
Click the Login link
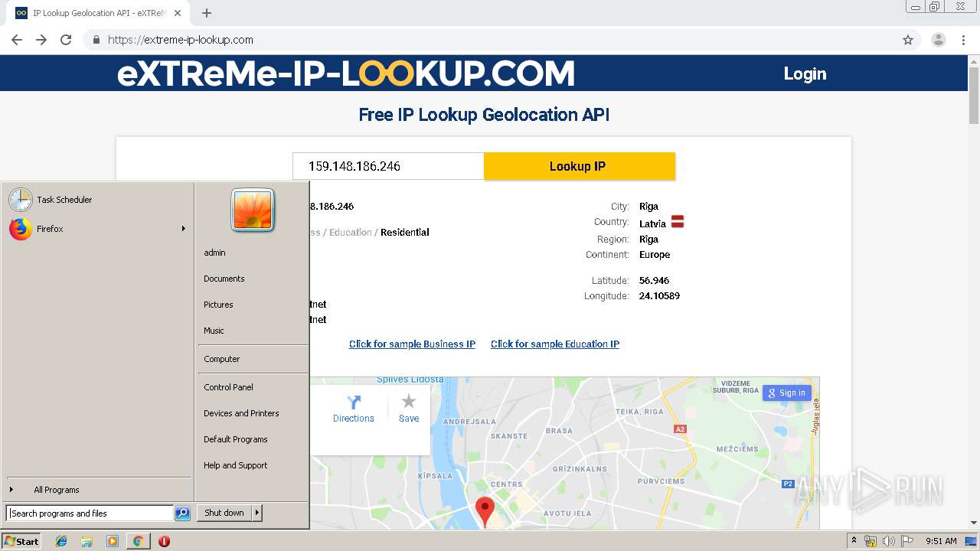[805, 73]
